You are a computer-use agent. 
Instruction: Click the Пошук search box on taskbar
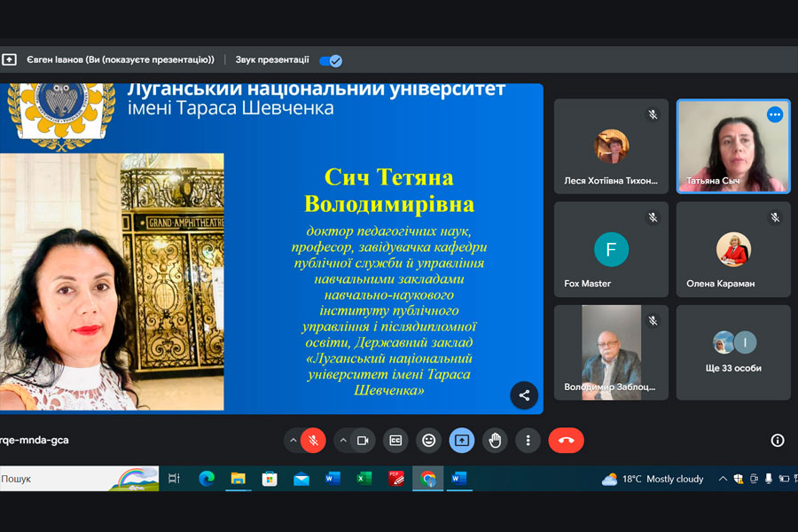[53, 479]
